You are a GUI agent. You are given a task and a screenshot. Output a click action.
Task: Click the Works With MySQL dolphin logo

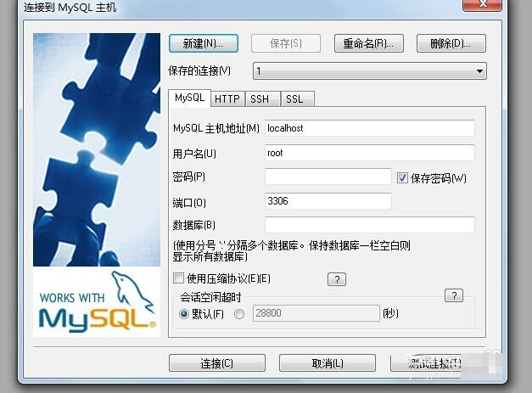click(x=97, y=302)
